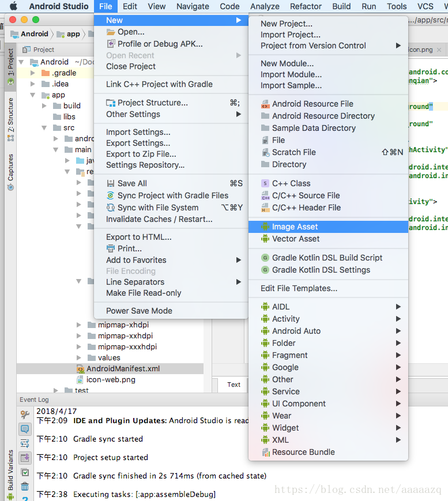Collapse the src folder node
The image size is (448, 501).
(x=44, y=128)
